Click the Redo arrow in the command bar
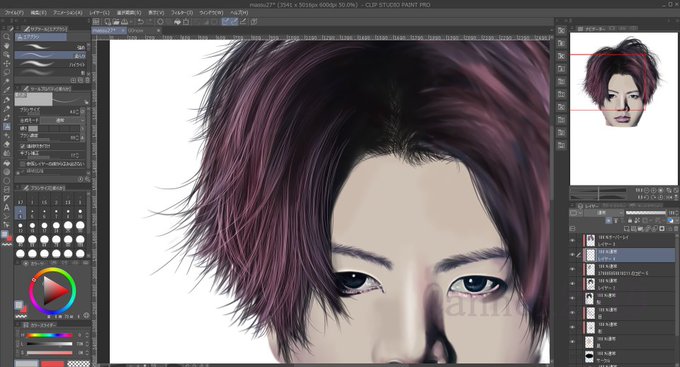Image resolution: width=680 pixels, height=367 pixels. click(x=150, y=21)
